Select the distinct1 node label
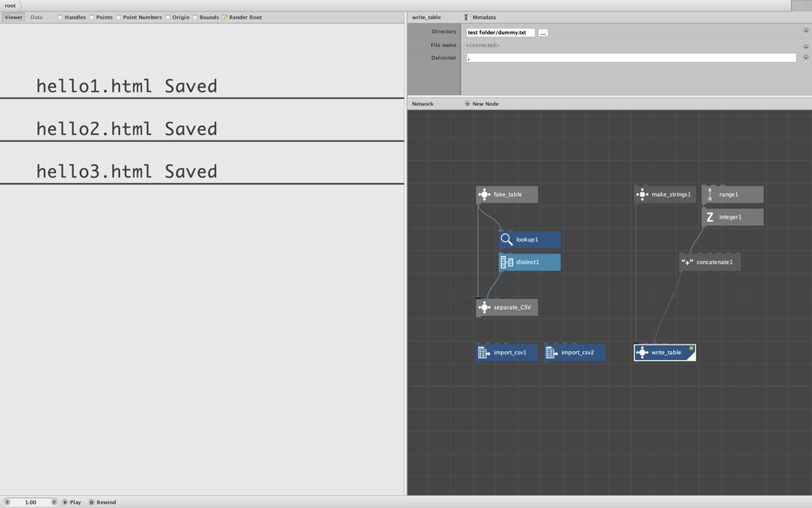812x508 pixels. click(x=528, y=263)
